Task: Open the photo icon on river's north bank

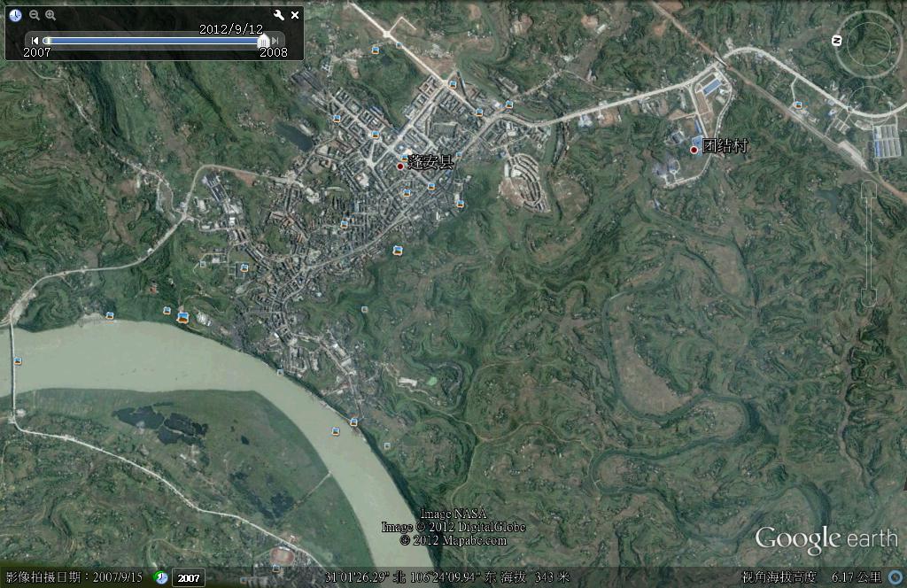Action: coord(182,316)
